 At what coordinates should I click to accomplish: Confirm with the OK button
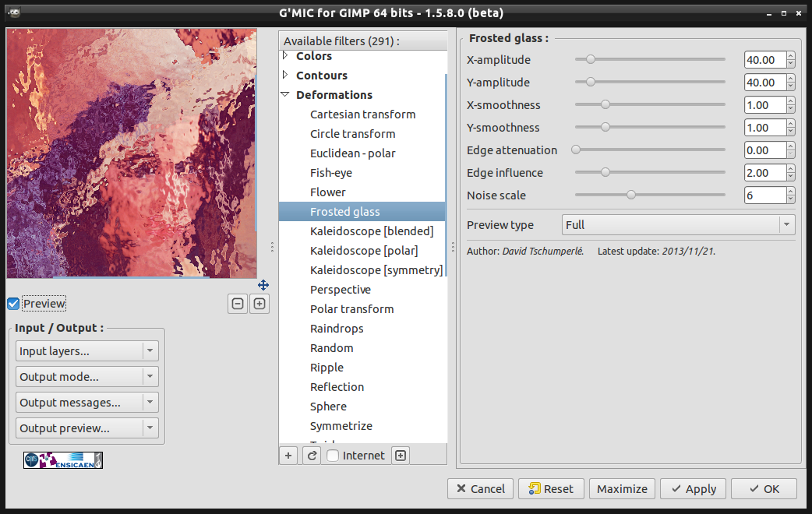coord(764,488)
